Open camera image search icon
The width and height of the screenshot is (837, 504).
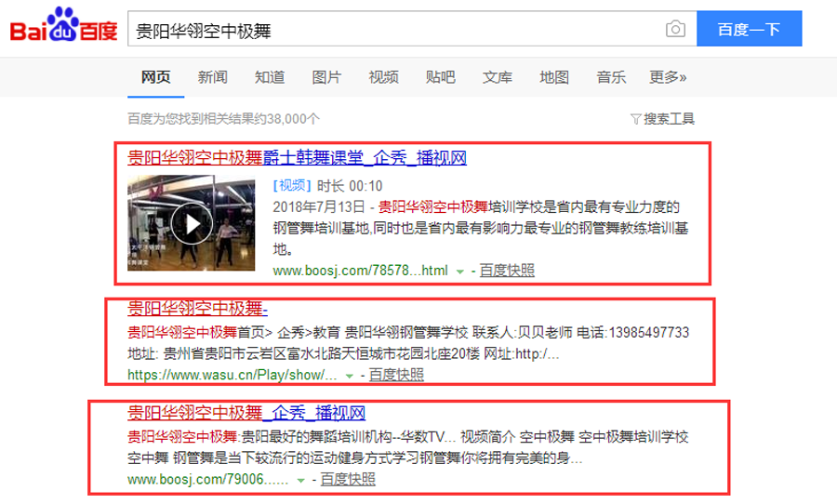(675, 29)
